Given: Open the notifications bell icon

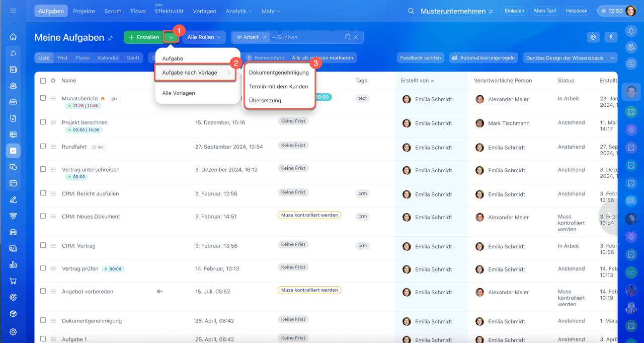Looking at the screenshot, I should click(631, 31).
